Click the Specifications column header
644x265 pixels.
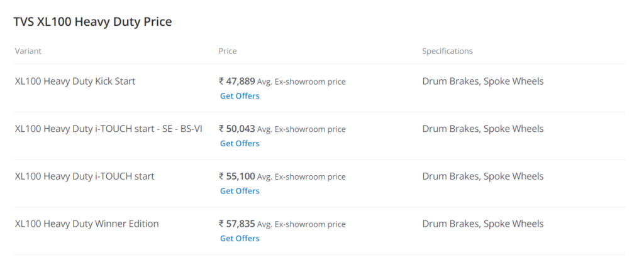pos(447,51)
